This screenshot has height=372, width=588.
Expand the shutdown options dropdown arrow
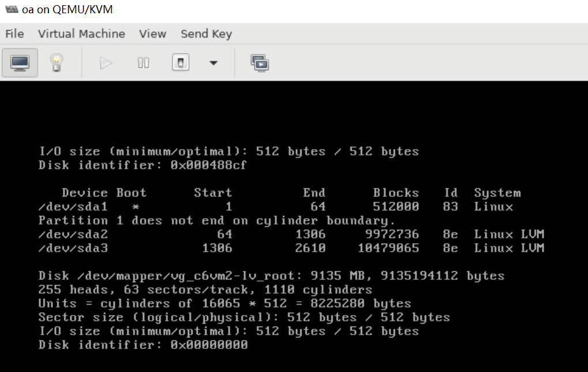pyautogui.click(x=213, y=62)
